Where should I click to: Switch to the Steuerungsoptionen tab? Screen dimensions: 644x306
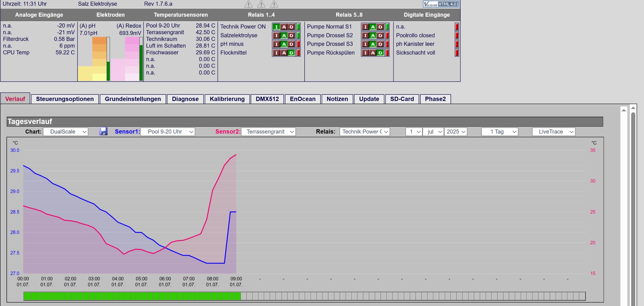65,99
